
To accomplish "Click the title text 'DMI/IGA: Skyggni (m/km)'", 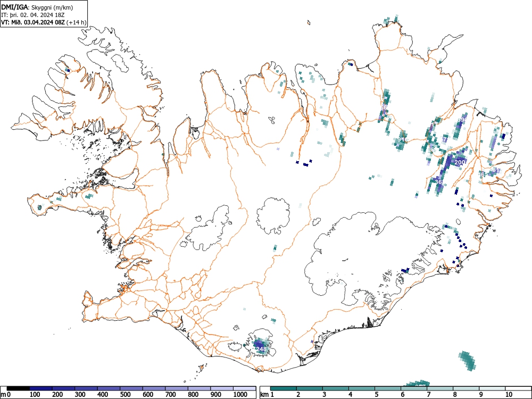I will pyautogui.click(x=37, y=7).
